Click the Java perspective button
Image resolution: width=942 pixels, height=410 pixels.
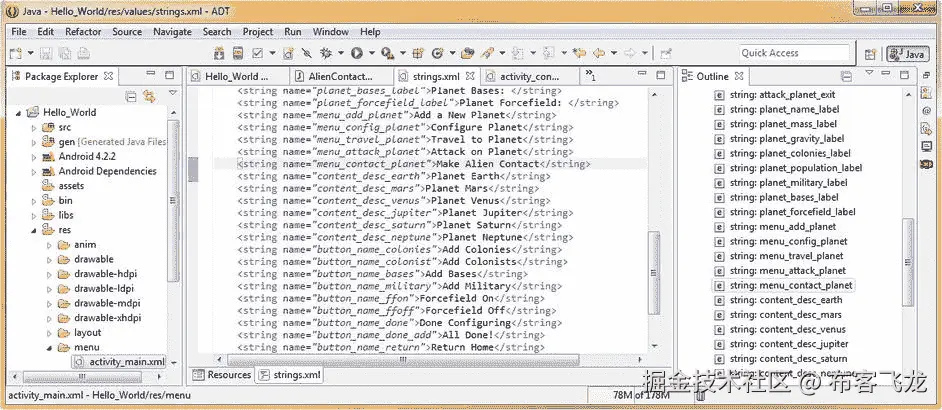pyautogui.click(x=907, y=54)
